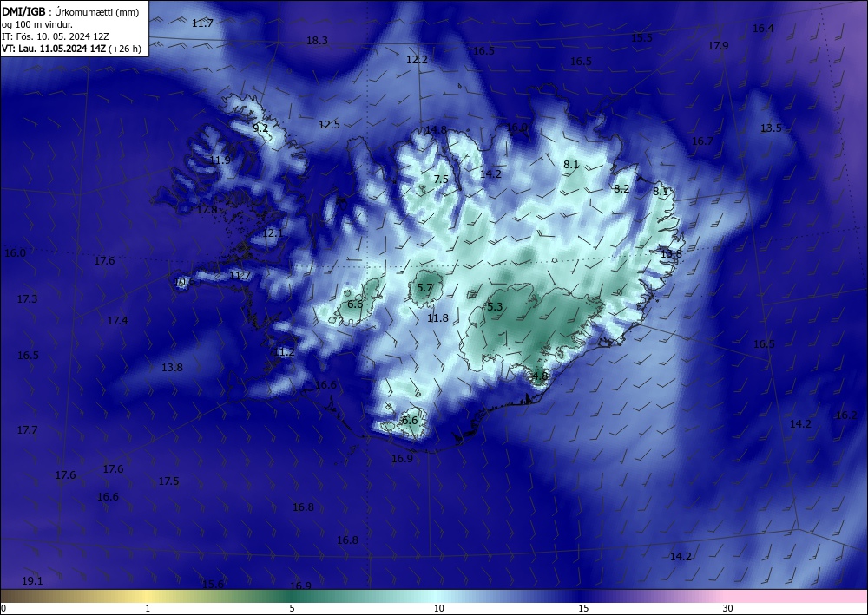Click the 5.3 value on Vatnajökull
868x615 pixels.
[495, 307]
